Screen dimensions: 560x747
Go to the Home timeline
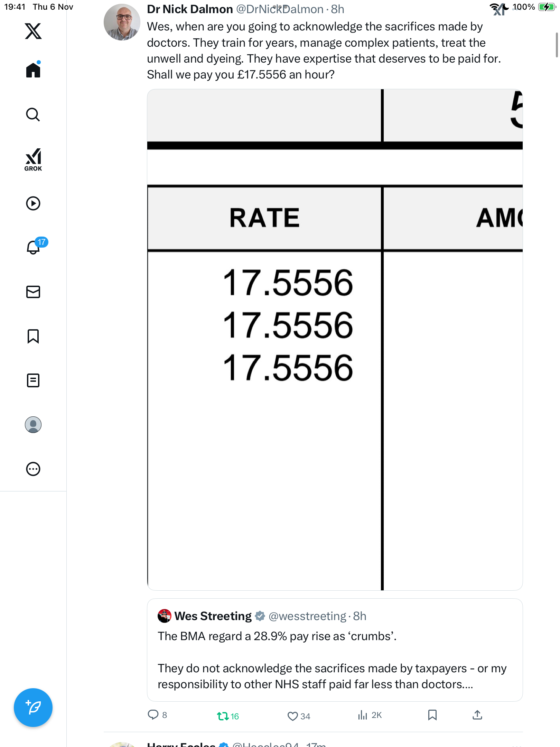(x=33, y=70)
